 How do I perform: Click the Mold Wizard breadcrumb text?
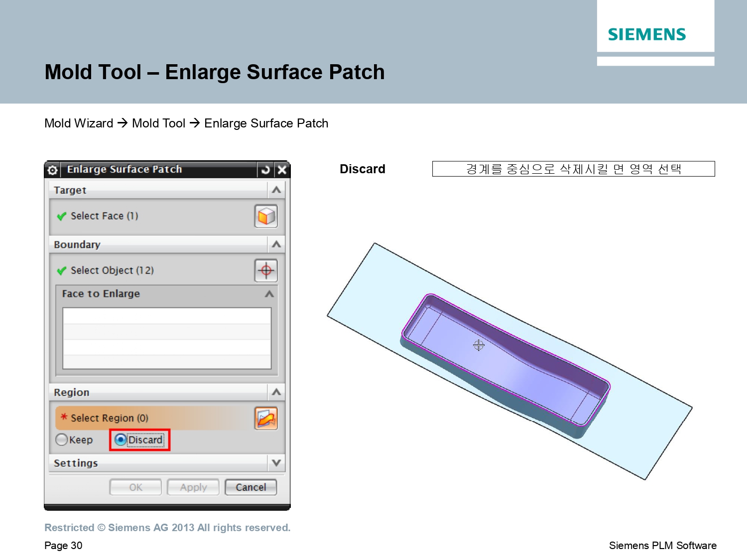click(79, 123)
